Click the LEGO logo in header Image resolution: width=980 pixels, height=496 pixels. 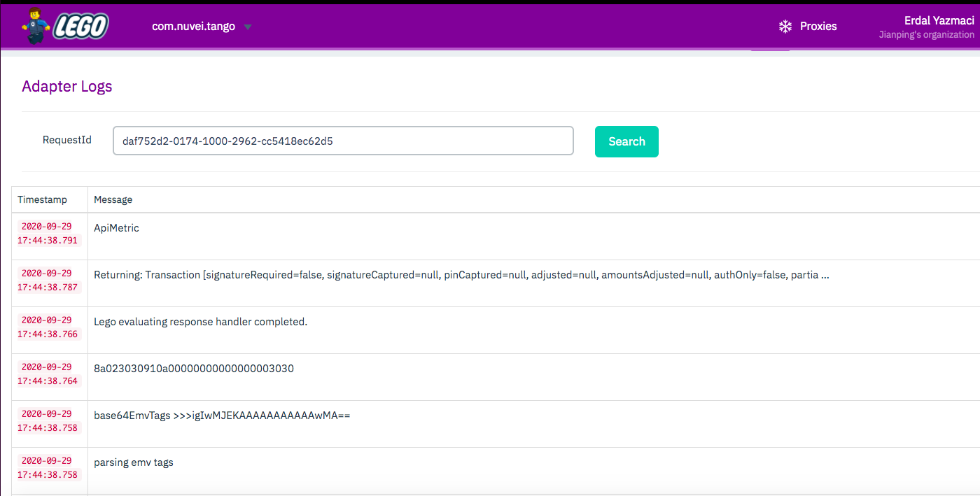click(65, 26)
